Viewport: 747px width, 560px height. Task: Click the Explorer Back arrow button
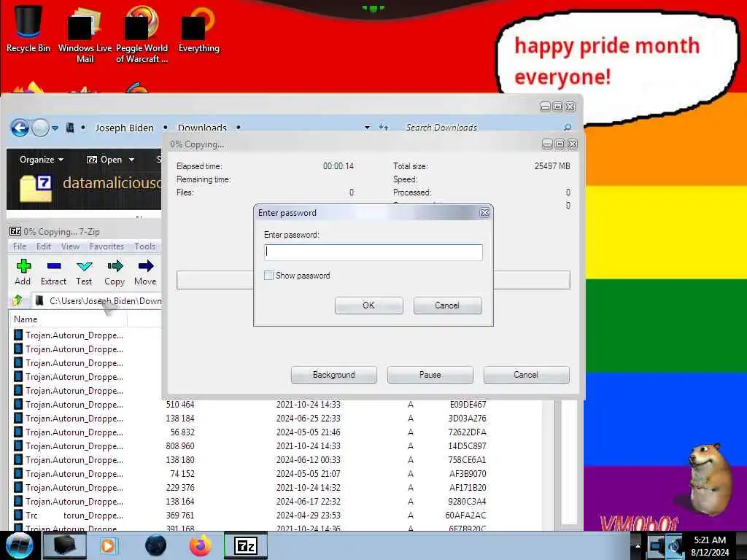(20, 128)
